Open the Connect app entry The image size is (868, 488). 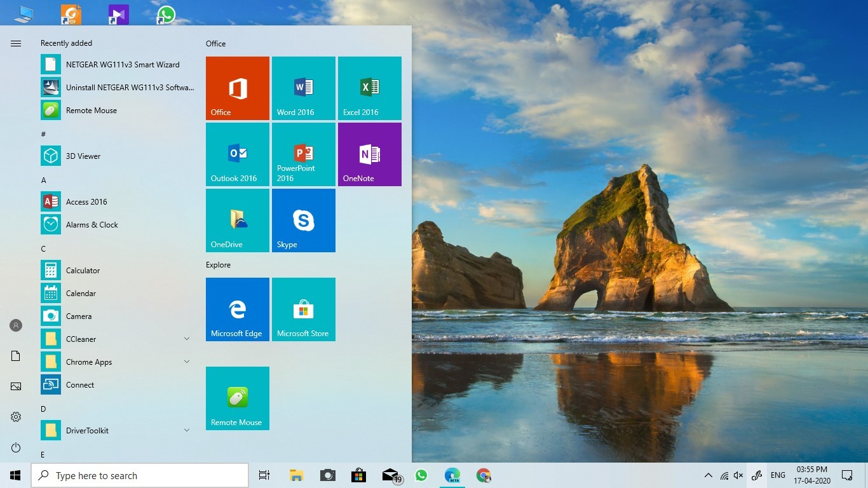click(118, 385)
